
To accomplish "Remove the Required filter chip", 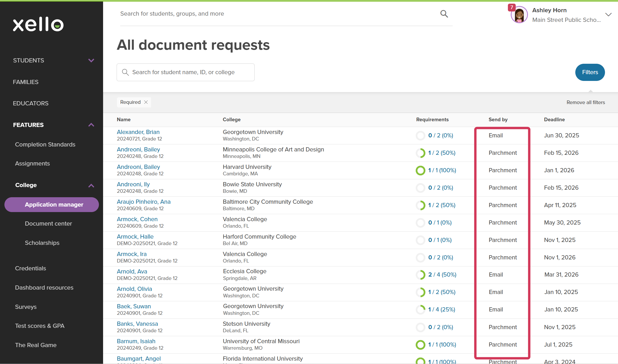I will [x=146, y=102].
